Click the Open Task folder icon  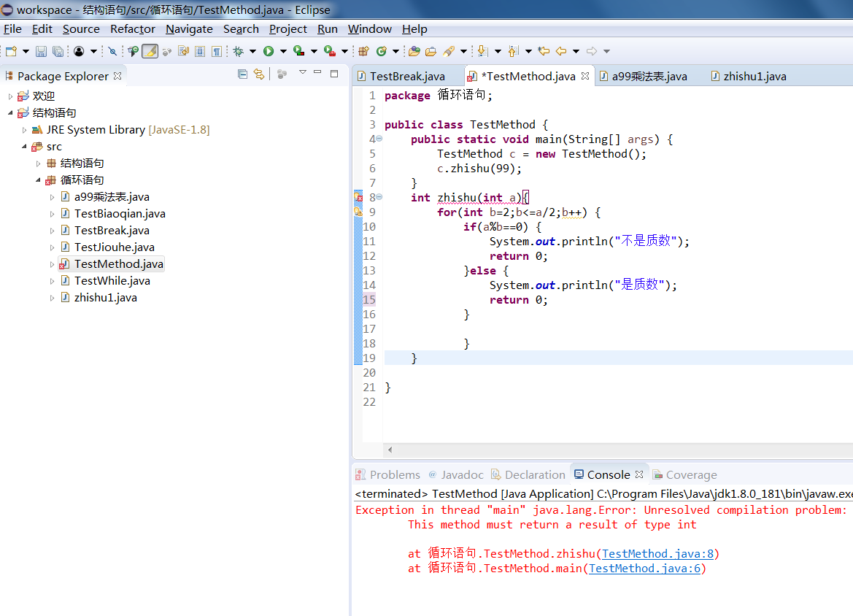[x=431, y=51]
